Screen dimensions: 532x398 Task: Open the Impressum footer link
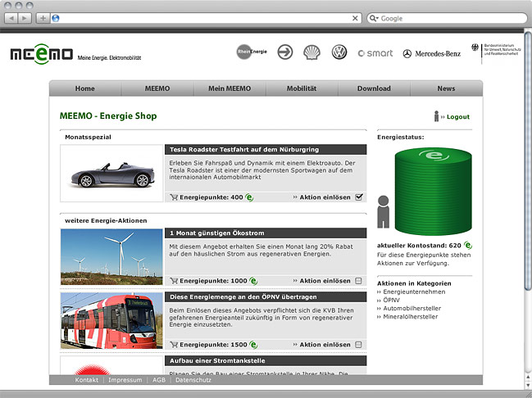125,380
